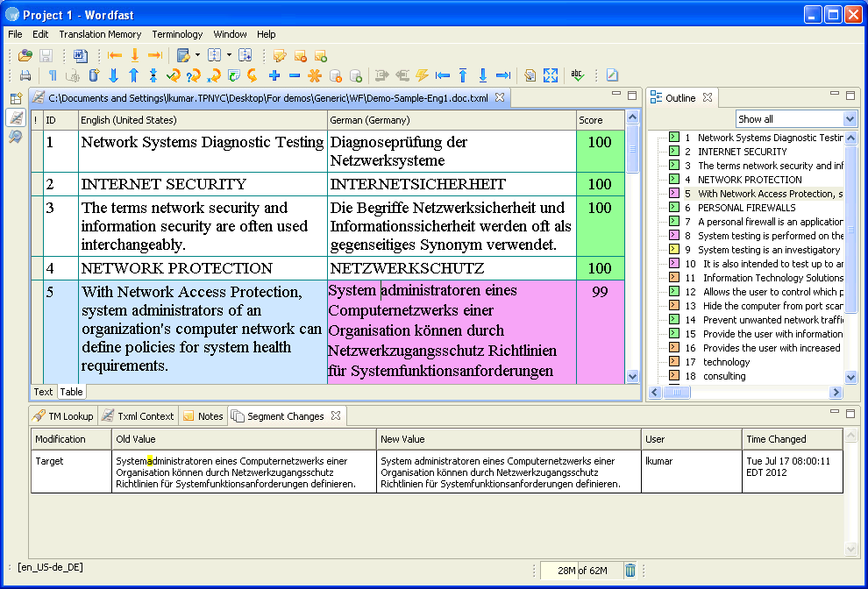Close the Demo-Sample-Eng1.doc.txml editor tab
868x589 pixels.
500,97
